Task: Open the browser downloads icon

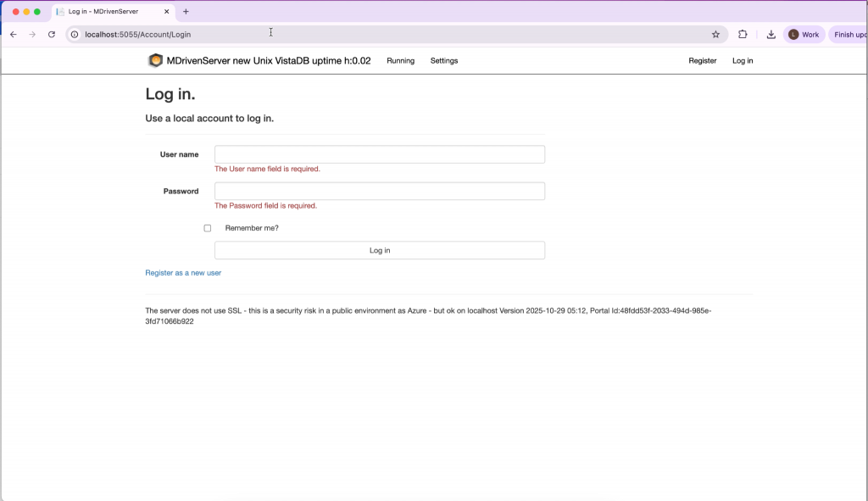Action: coord(771,35)
